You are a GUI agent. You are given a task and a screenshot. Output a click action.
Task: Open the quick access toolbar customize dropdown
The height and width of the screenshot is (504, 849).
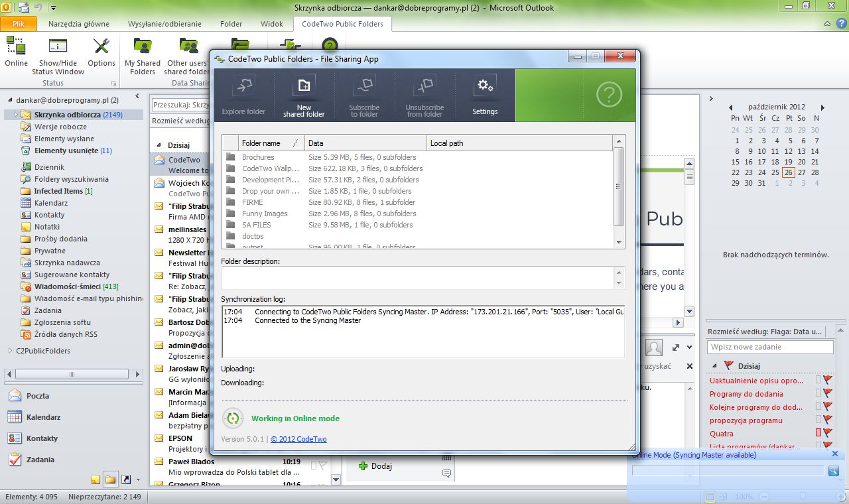(x=53, y=8)
